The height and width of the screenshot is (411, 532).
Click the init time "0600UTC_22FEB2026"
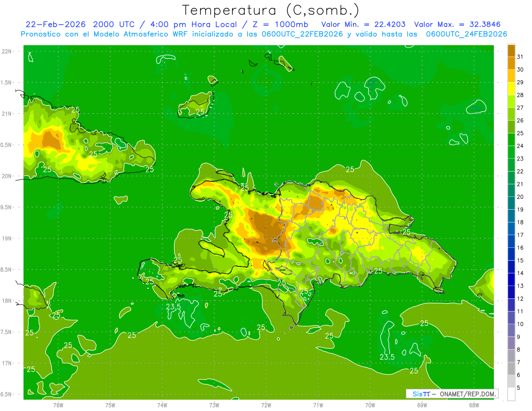click(303, 34)
